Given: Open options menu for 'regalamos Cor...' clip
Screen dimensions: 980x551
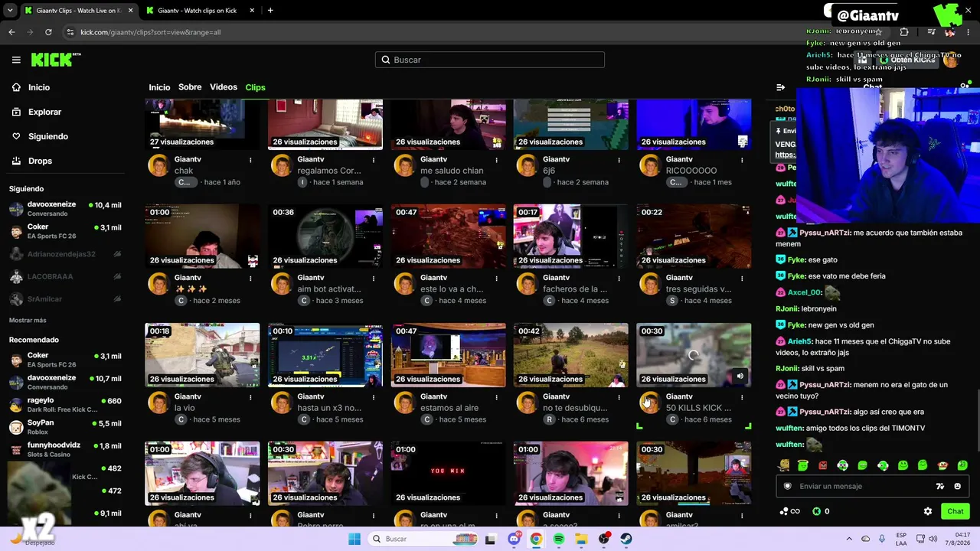Looking at the screenshot, I should pos(374,160).
